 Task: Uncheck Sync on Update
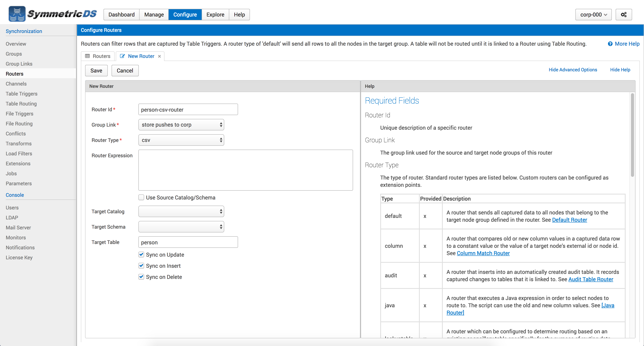click(141, 255)
